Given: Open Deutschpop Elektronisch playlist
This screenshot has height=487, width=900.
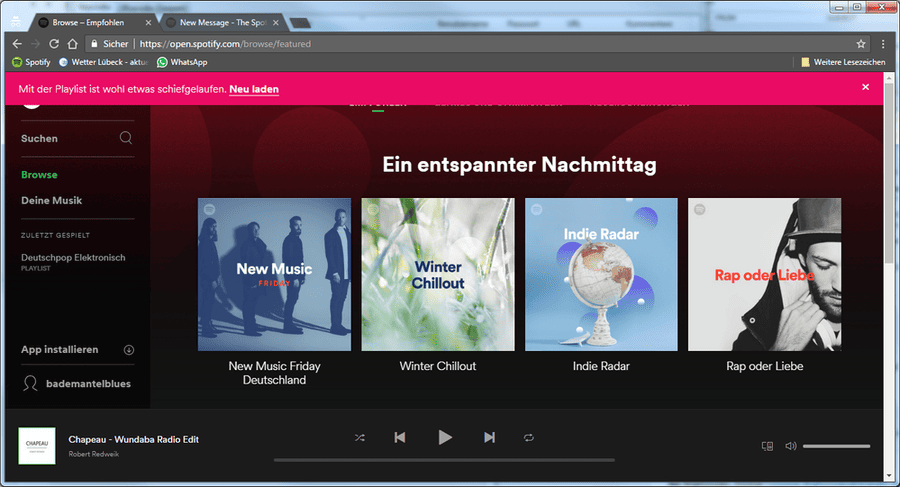Looking at the screenshot, I should pos(73,257).
